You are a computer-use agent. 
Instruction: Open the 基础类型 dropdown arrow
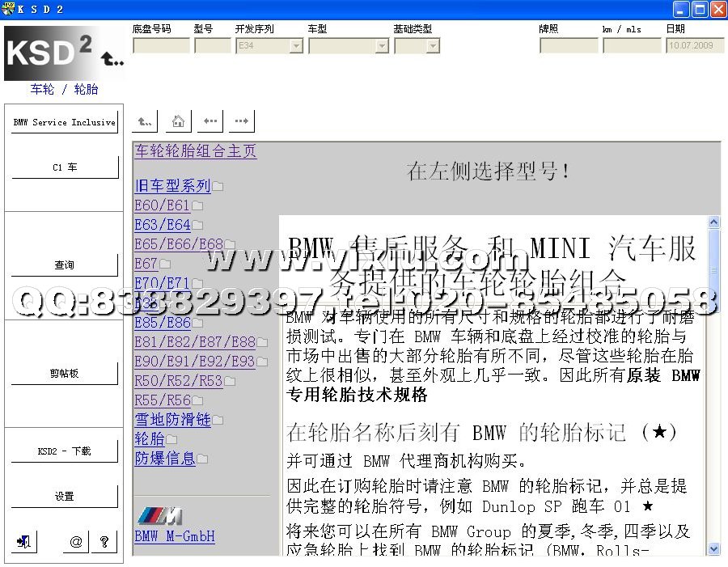point(433,46)
